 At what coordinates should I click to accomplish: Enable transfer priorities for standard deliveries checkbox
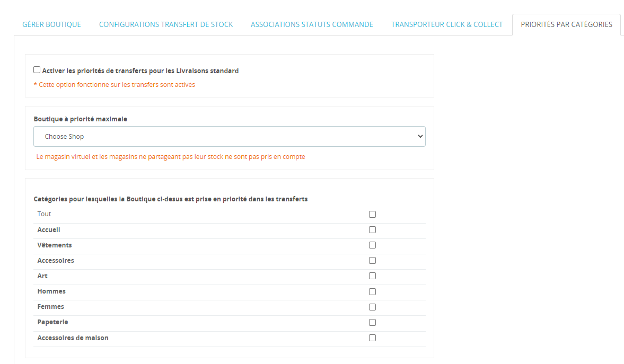click(37, 69)
